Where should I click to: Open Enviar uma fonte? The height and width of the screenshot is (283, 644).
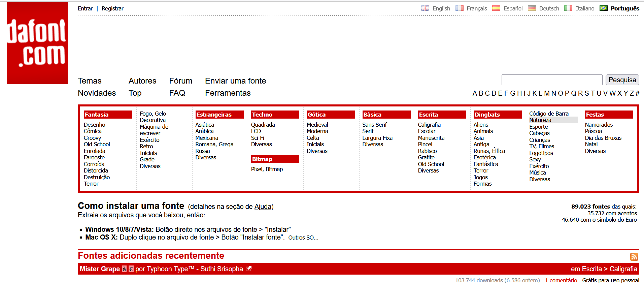(x=236, y=81)
